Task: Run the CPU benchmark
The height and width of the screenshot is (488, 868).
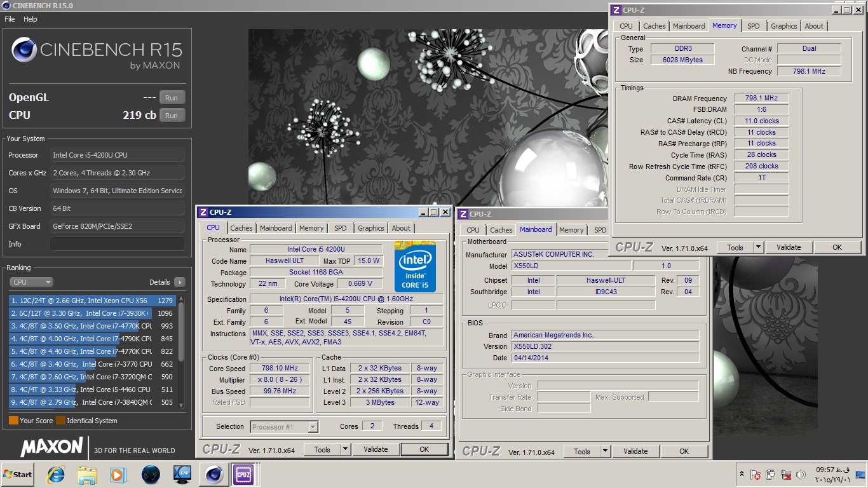Action: pyautogui.click(x=172, y=116)
